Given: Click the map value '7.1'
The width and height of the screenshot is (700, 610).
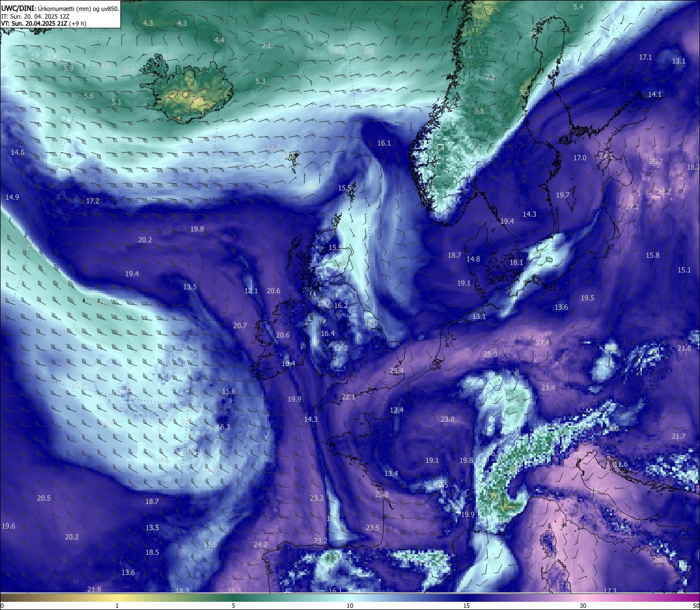Looking at the screenshot, I should pyautogui.click(x=266, y=46).
